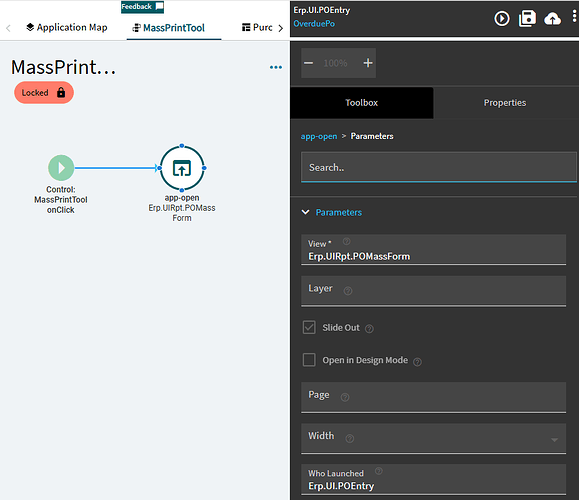Open the Width dropdown

pyautogui.click(x=434, y=438)
